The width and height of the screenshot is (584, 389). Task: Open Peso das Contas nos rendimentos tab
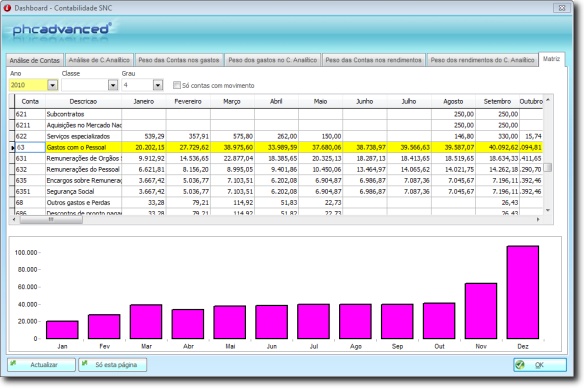click(x=374, y=60)
